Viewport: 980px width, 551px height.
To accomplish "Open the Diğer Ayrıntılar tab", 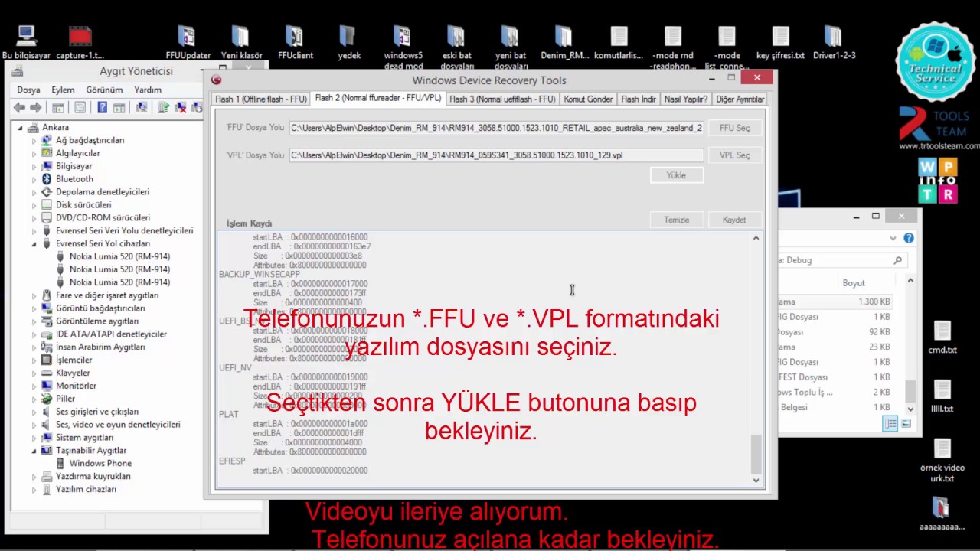I will point(740,99).
